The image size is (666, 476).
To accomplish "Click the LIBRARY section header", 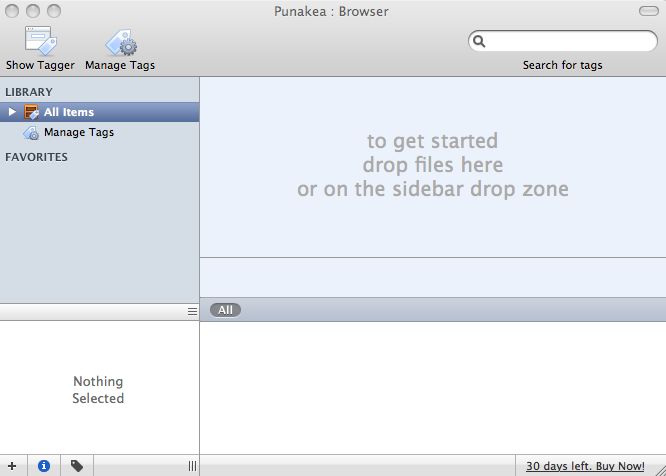I will point(29,92).
